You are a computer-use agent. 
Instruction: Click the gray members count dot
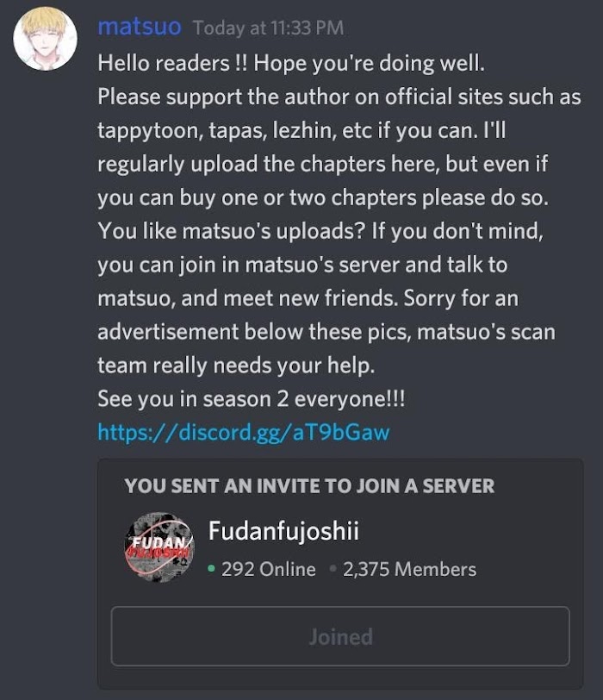click(333, 569)
